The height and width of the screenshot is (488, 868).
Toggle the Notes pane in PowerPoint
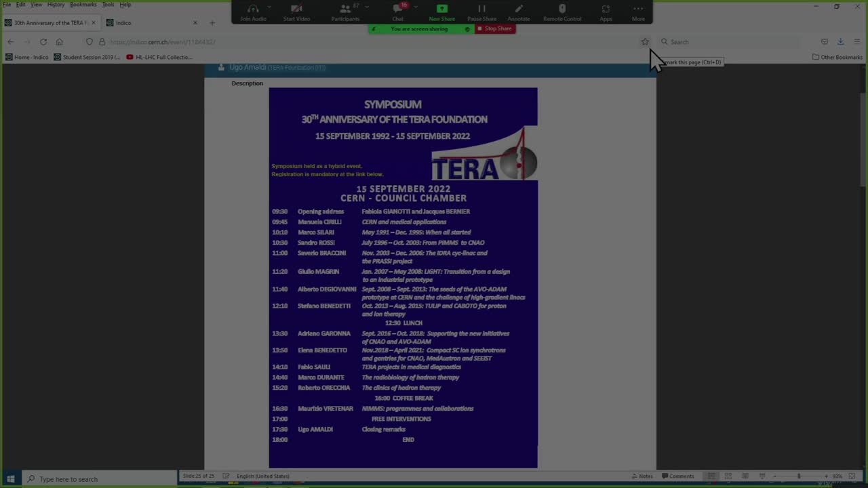(x=642, y=476)
